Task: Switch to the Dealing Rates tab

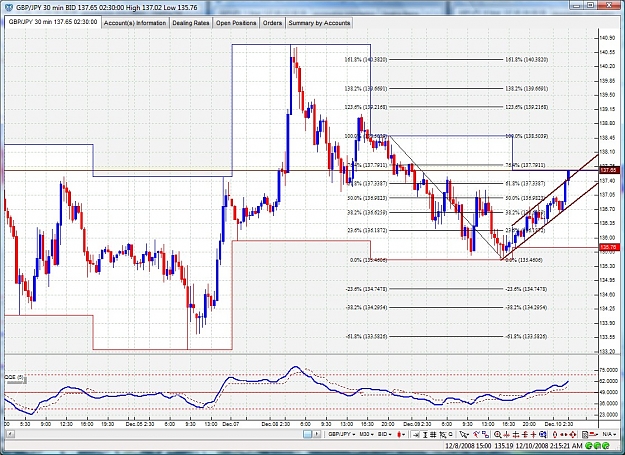Action: click(x=191, y=23)
